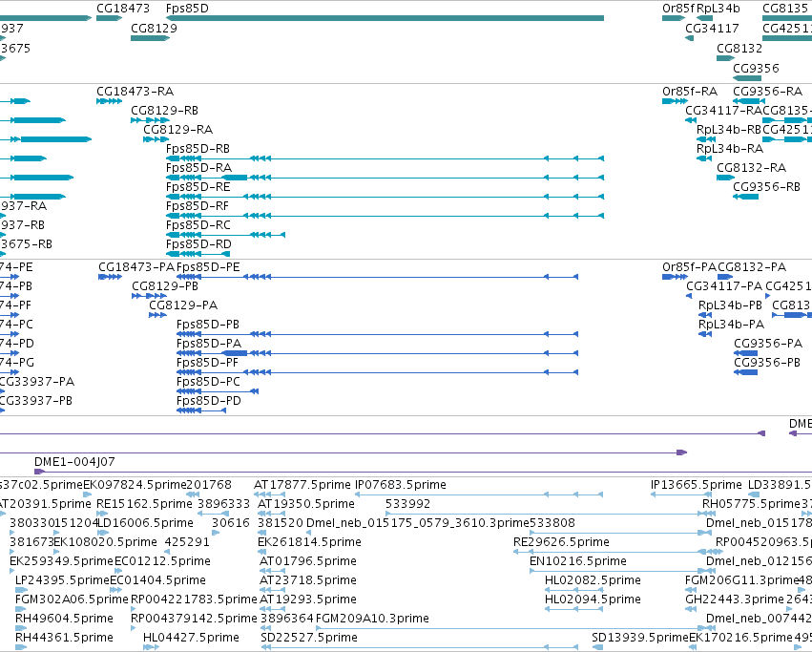Click the CG34117 gene label
Viewport: 812px width, 652px height.
[712, 28]
